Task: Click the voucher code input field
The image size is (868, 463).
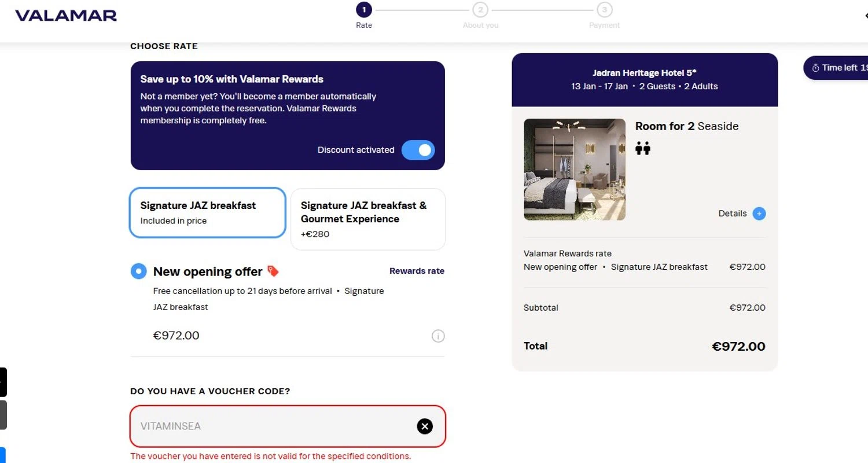Action: [x=288, y=427]
